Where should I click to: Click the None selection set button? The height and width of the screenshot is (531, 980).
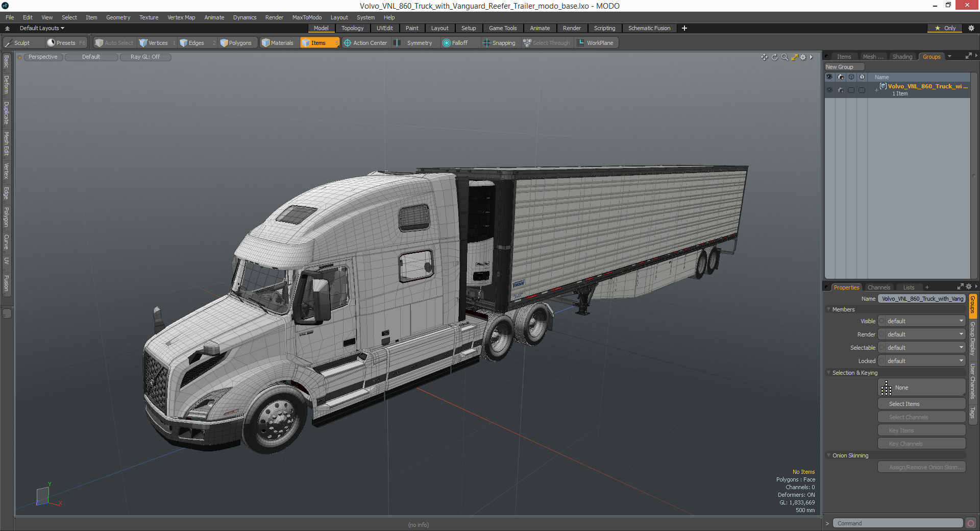point(921,388)
